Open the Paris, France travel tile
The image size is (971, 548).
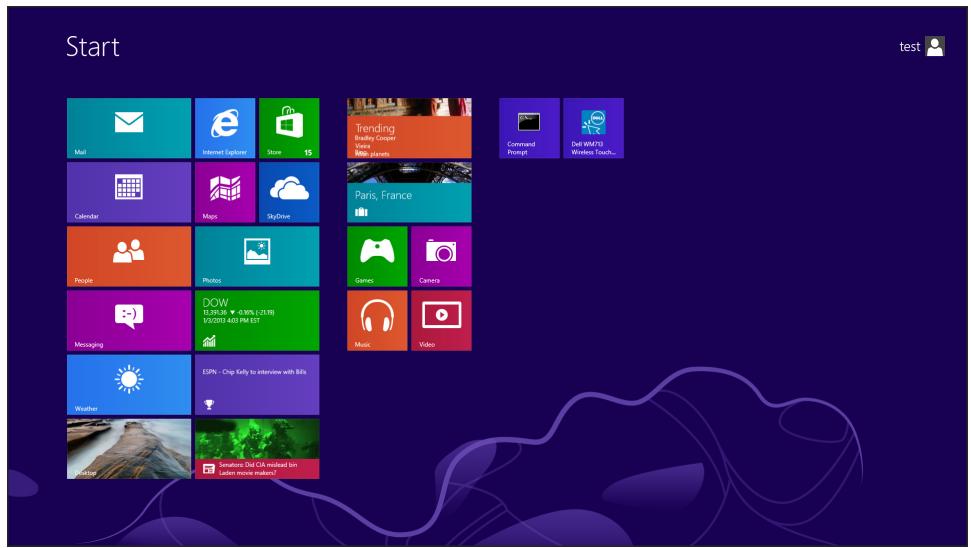[409, 192]
